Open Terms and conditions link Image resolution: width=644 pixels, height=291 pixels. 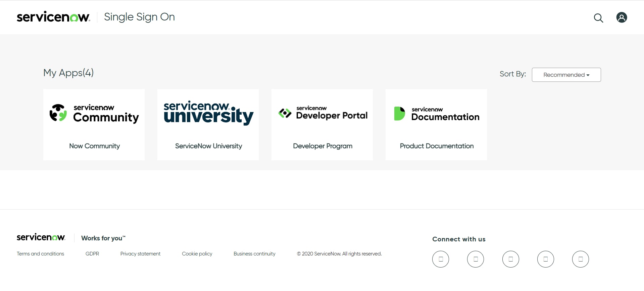pyautogui.click(x=40, y=254)
